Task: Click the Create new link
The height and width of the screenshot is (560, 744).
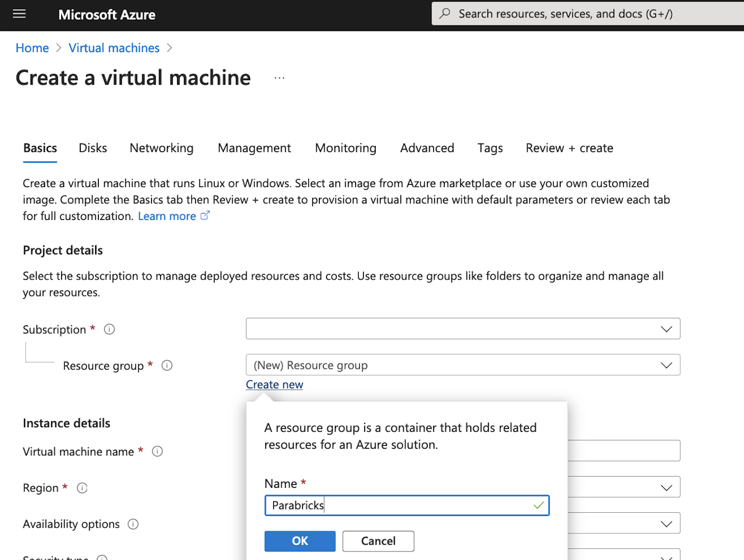Action: [x=274, y=385]
